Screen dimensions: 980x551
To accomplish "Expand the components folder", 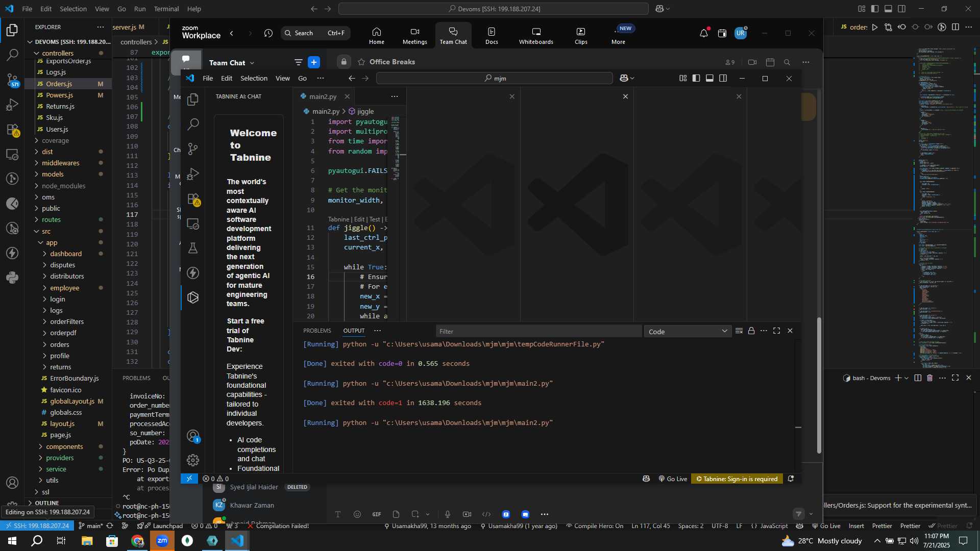I will (64, 447).
